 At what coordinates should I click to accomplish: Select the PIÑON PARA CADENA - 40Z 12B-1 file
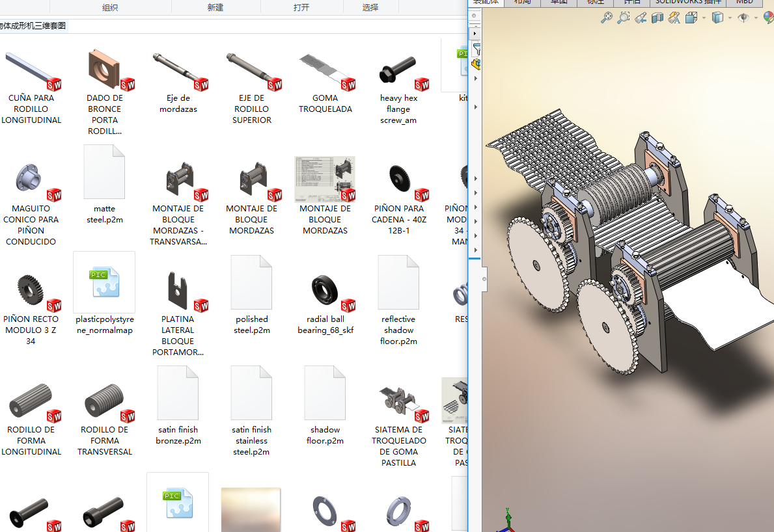(399, 198)
